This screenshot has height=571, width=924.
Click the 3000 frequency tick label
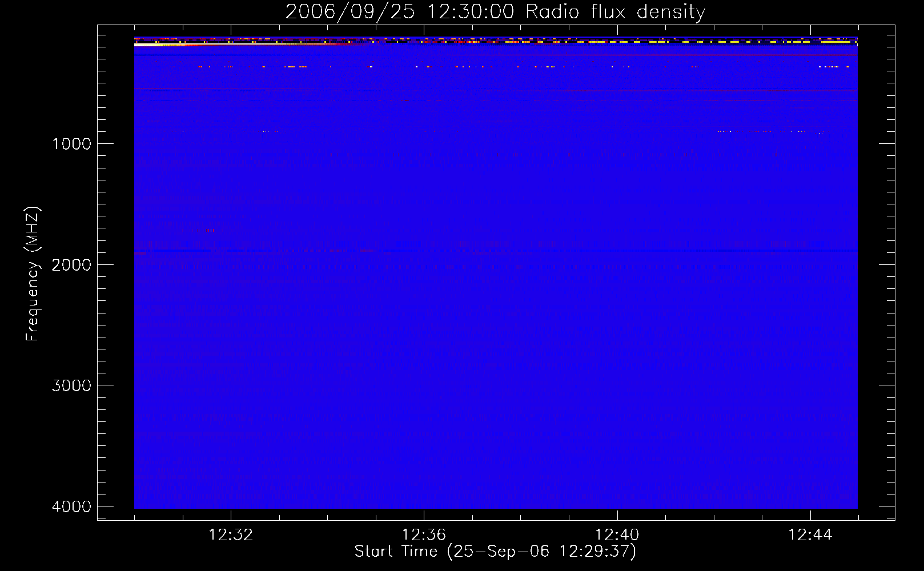pos(72,385)
